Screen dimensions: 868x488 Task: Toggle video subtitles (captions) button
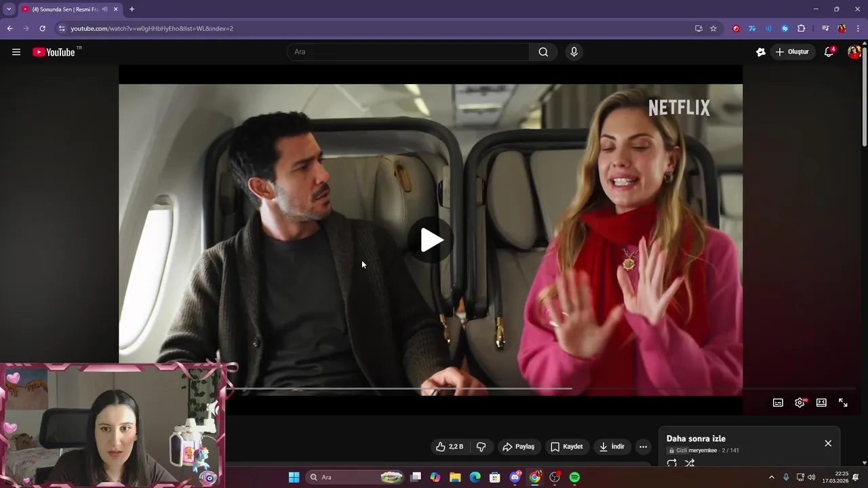click(778, 403)
